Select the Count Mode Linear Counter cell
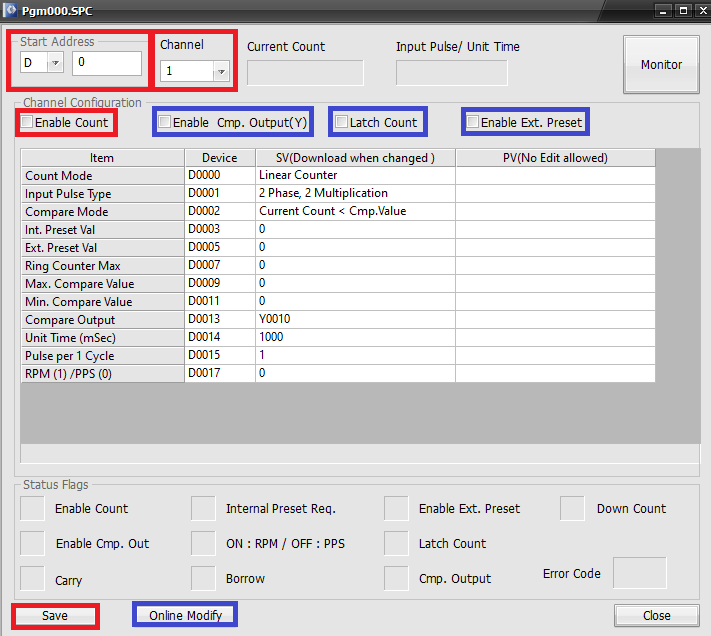 point(355,176)
